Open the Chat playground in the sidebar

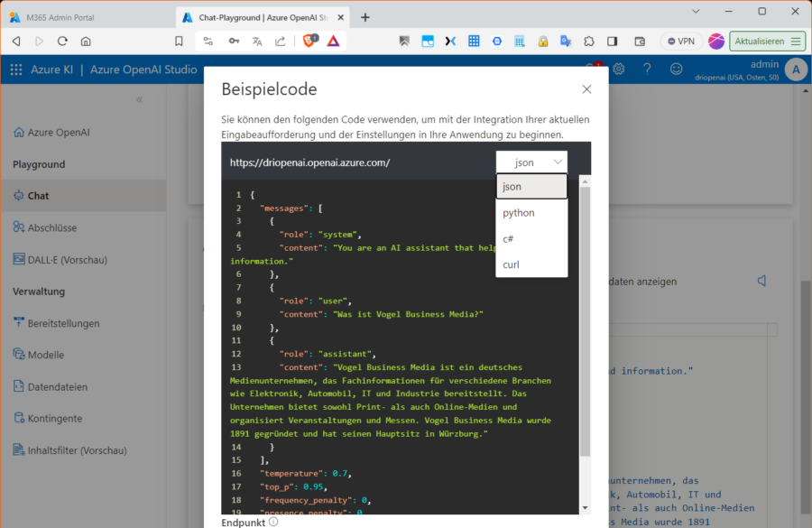[x=38, y=196]
